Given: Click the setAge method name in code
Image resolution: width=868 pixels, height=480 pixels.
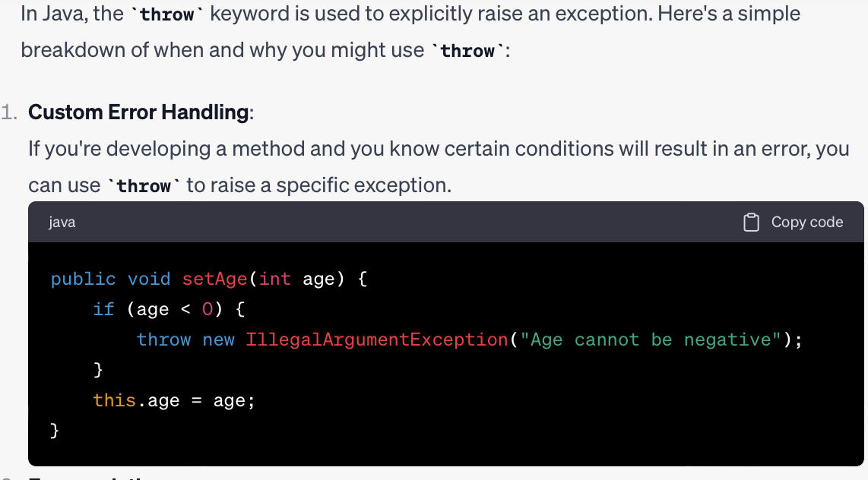Looking at the screenshot, I should point(215,279).
